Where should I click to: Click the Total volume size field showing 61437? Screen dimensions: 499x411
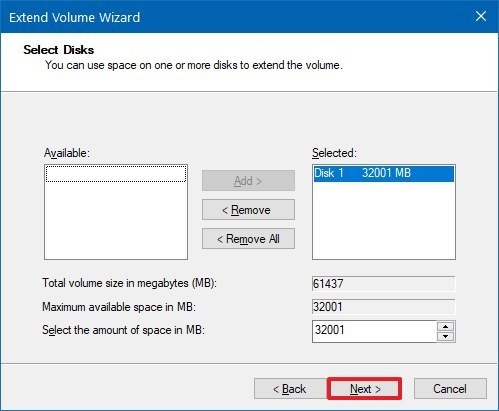(384, 284)
